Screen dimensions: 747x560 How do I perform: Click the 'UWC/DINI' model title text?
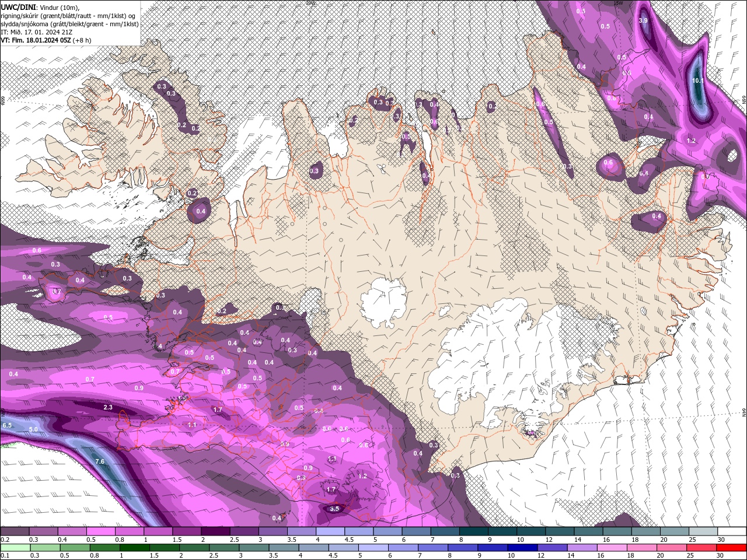17,6
